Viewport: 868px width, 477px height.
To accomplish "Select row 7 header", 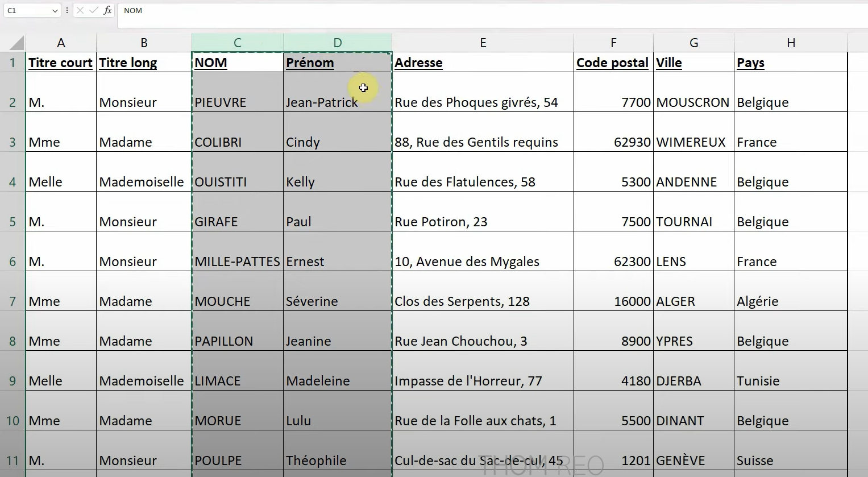I will coord(13,291).
